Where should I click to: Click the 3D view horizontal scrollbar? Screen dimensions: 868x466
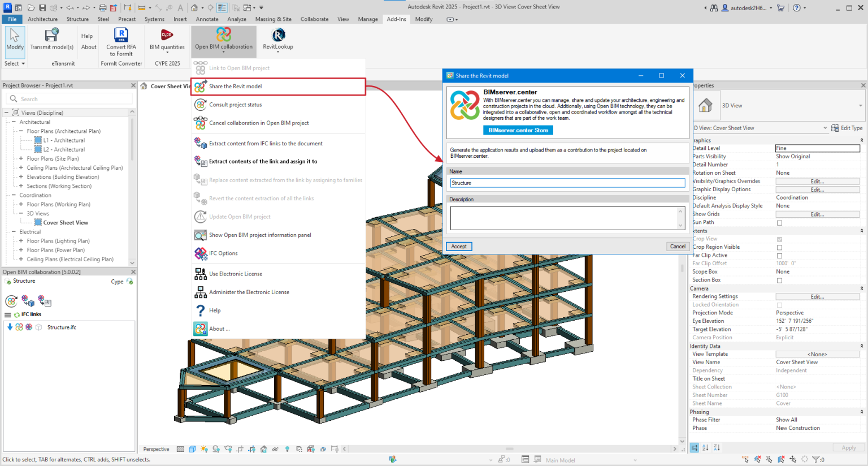[x=509, y=449]
